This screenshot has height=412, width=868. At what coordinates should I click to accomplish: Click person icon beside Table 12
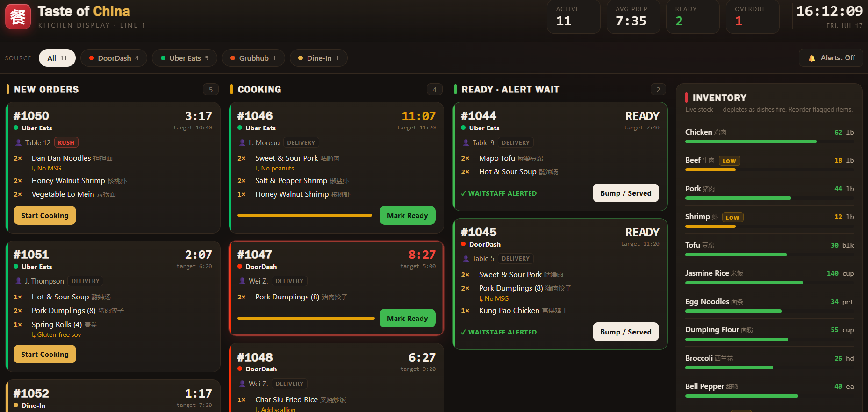coord(18,142)
